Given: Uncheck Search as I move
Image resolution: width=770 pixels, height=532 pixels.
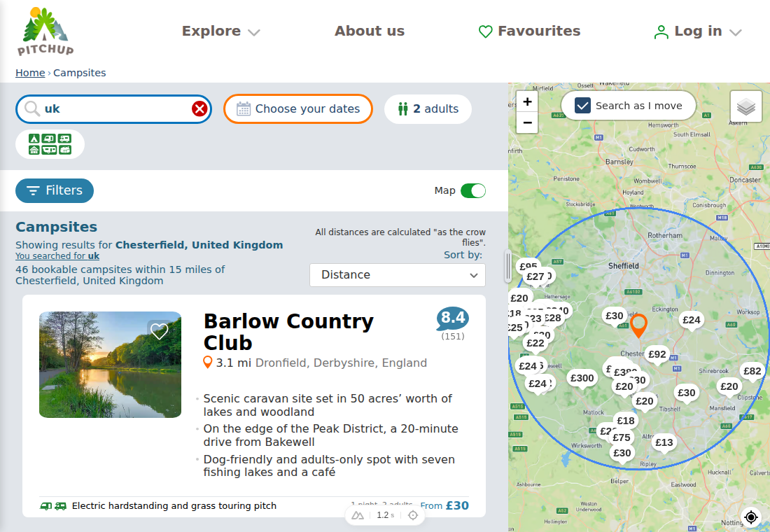Looking at the screenshot, I should [582, 106].
